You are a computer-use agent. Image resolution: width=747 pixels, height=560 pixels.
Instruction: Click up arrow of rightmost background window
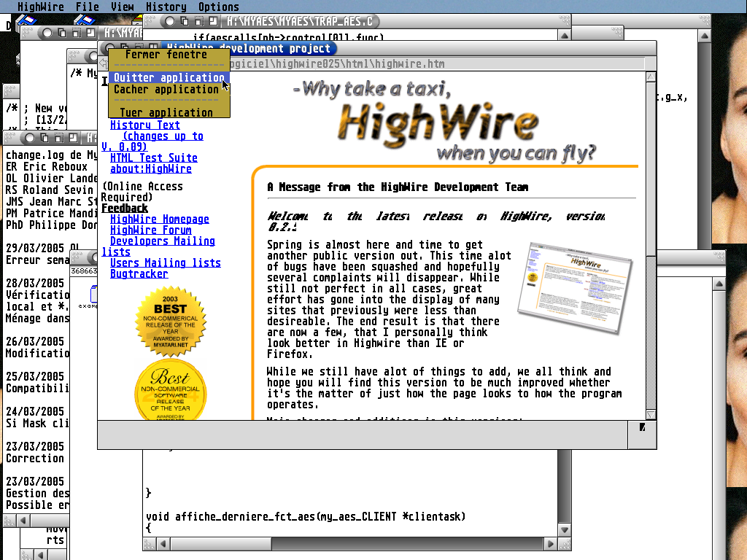pyautogui.click(x=705, y=36)
